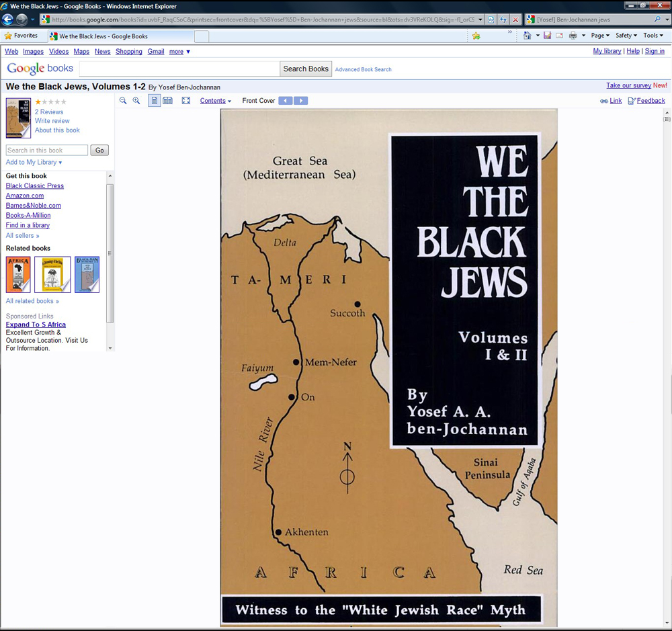Screen dimensions: 672x631
Task: Click the browser Forward arrow button
Action: tap(22, 19)
